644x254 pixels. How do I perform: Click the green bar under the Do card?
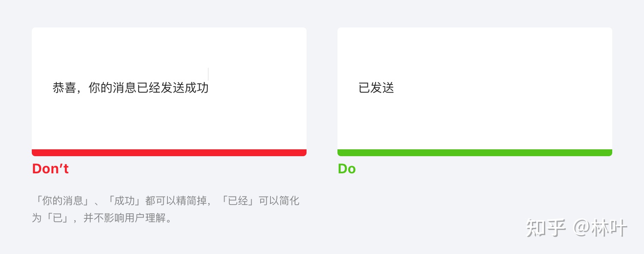[x=474, y=153]
